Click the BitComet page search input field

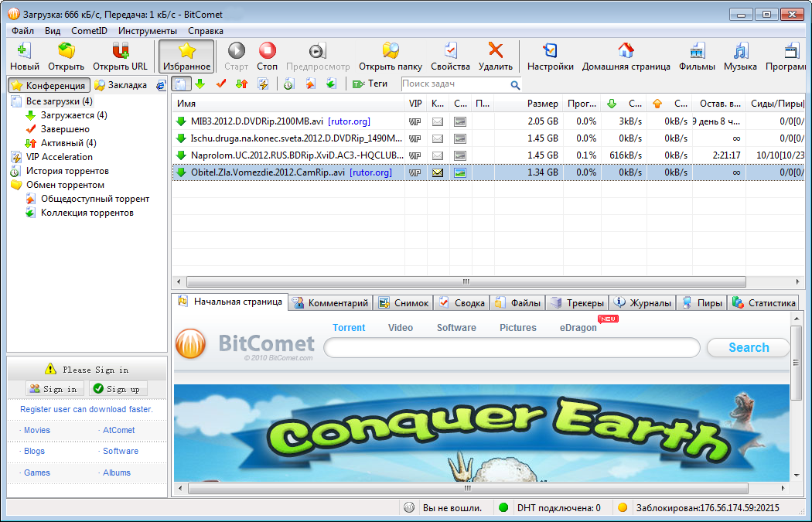click(512, 347)
